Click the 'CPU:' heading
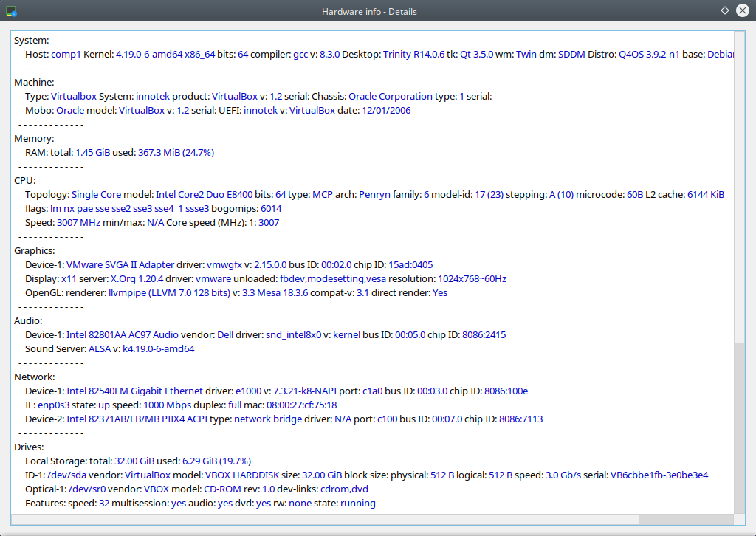Viewport: 756px width, 536px height. (x=24, y=181)
